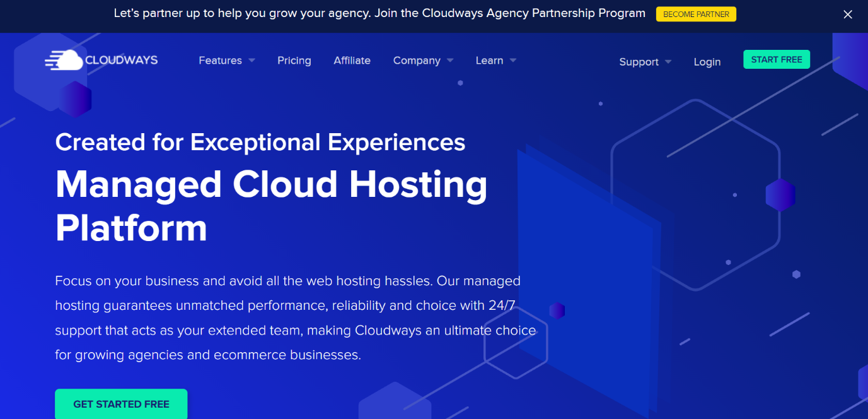Click the BECOME PARTNER button
The width and height of the screenshot is (868, 419).
pos(696,14)
